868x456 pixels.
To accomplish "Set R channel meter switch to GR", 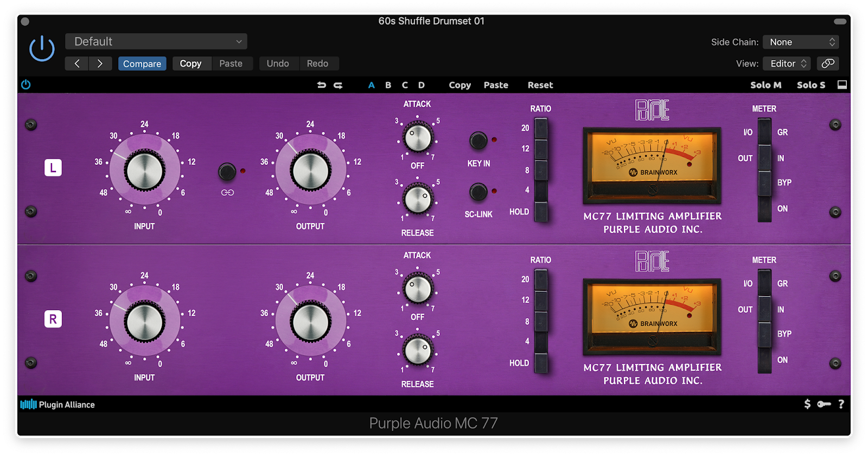I will (764, 283).
